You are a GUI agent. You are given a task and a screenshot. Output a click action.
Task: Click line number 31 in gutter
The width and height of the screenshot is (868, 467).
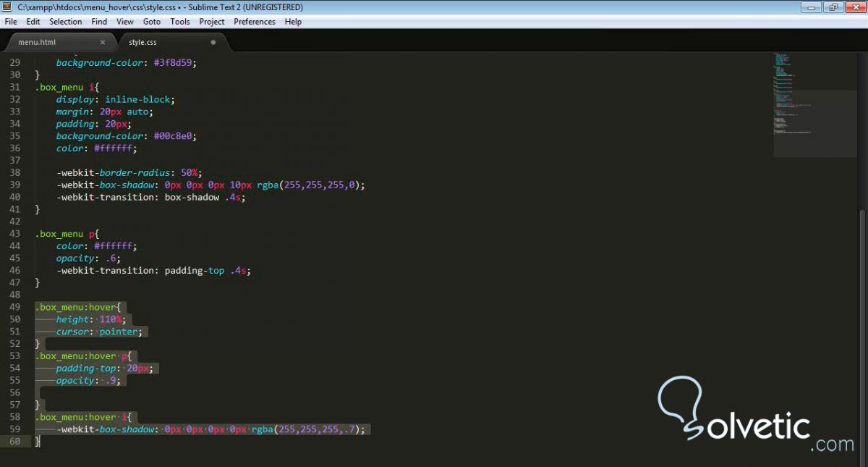pyautogui.click(x=15, y=87)
